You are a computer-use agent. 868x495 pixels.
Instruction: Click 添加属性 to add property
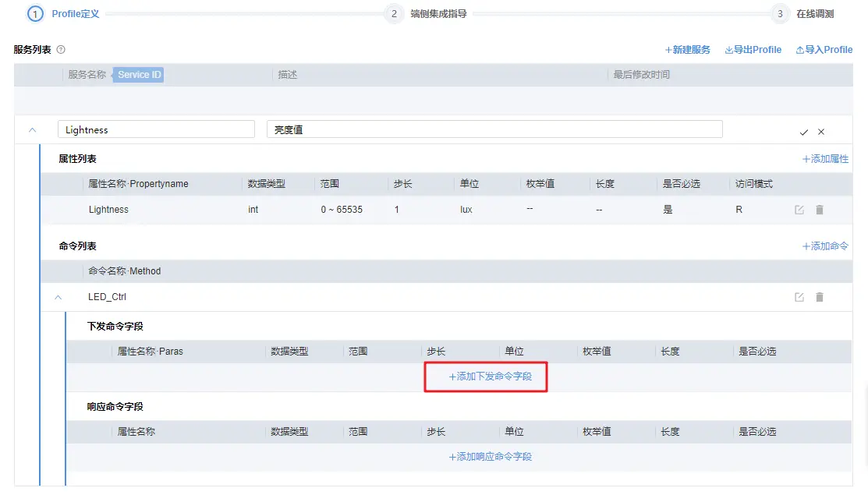point(825,159)
